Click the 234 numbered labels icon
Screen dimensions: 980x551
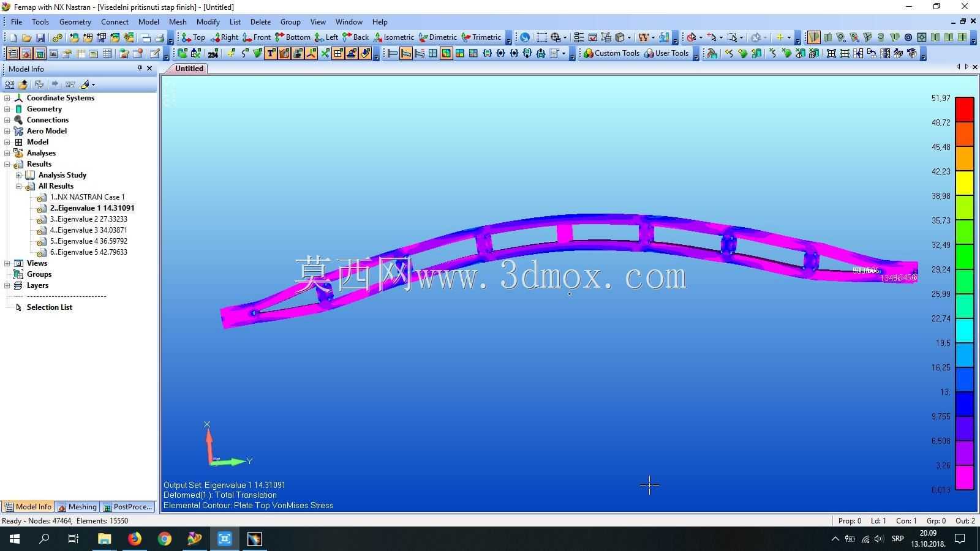point(213,53)
